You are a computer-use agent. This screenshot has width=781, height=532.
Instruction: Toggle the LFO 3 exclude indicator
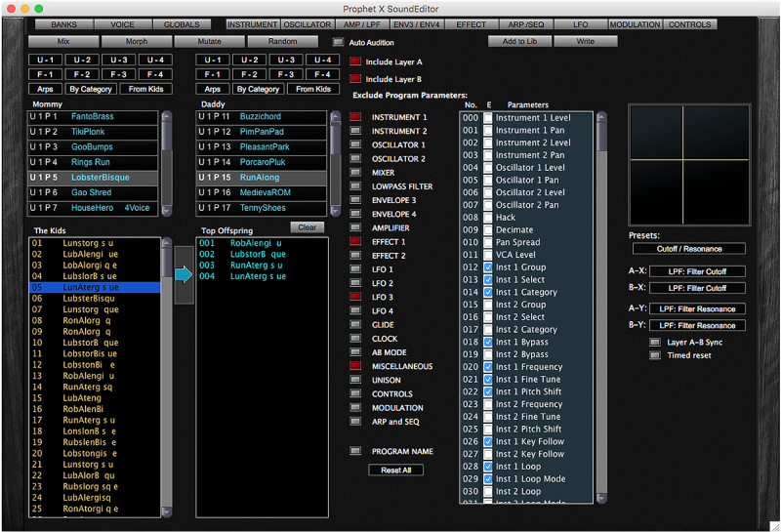point(356,297)
